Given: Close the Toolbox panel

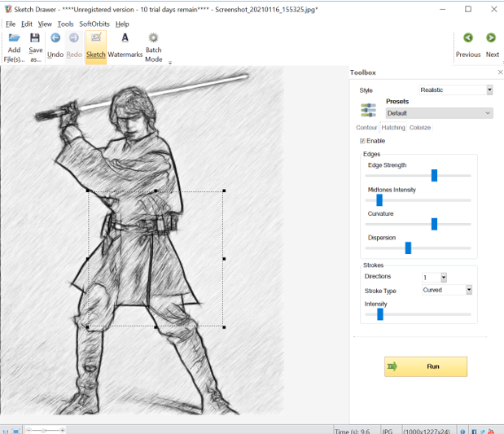Looking at the screenshot, I should [500, 72].
